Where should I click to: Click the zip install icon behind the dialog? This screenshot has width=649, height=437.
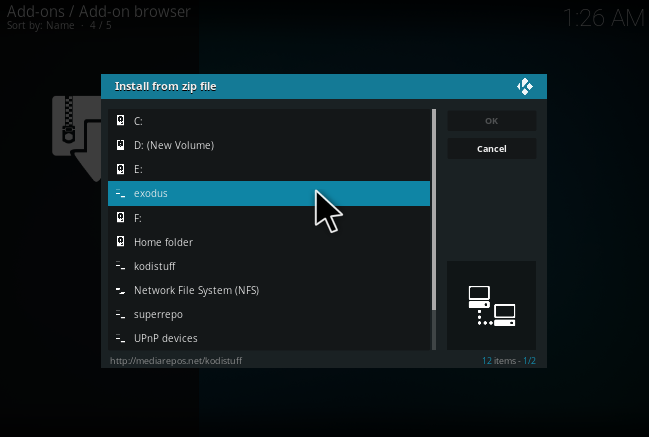click(77, 139)
